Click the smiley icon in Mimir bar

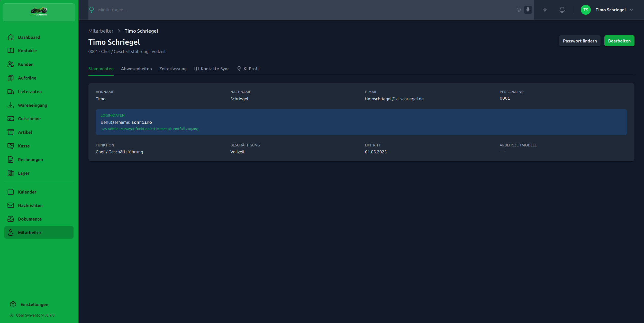click(x=519, y=10)
